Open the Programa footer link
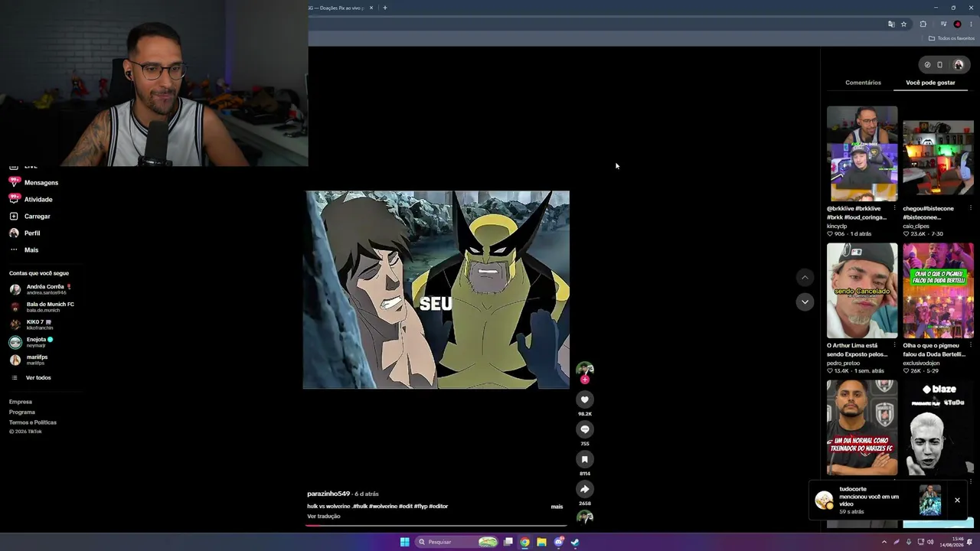Viewport: 980px width, 551px height. point(22,412)
